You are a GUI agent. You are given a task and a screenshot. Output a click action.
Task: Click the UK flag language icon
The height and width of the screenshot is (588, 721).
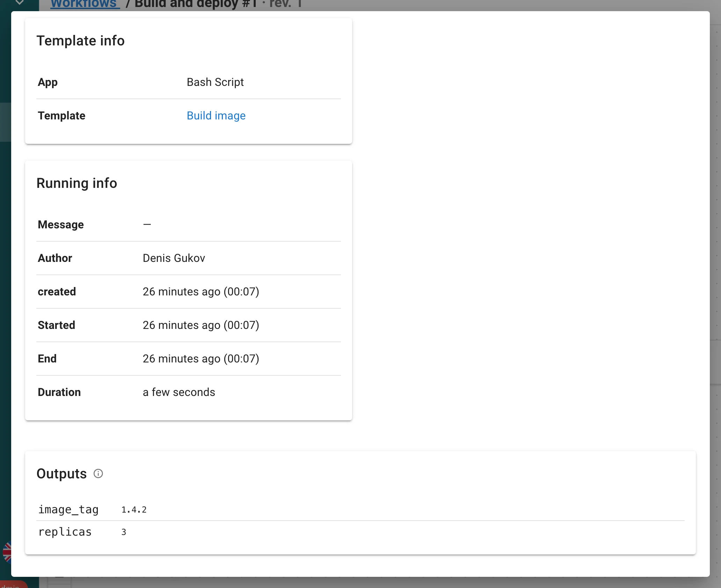[x=7, y=552]
